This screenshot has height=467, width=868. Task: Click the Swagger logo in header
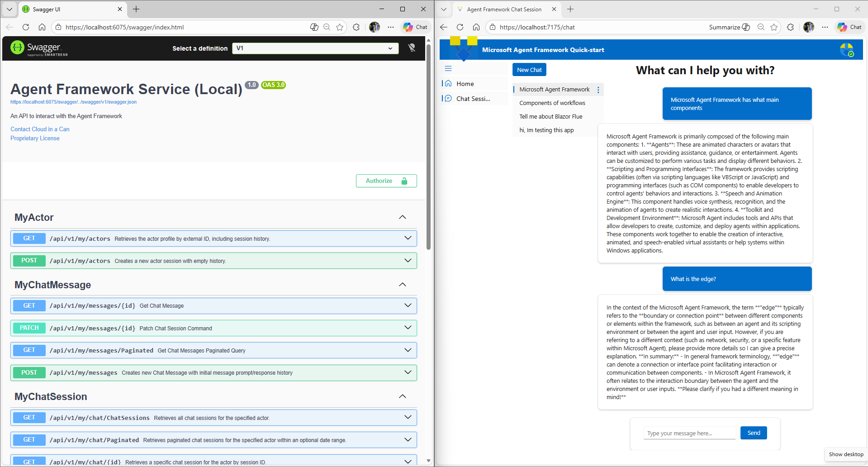(x=39, y=48)
